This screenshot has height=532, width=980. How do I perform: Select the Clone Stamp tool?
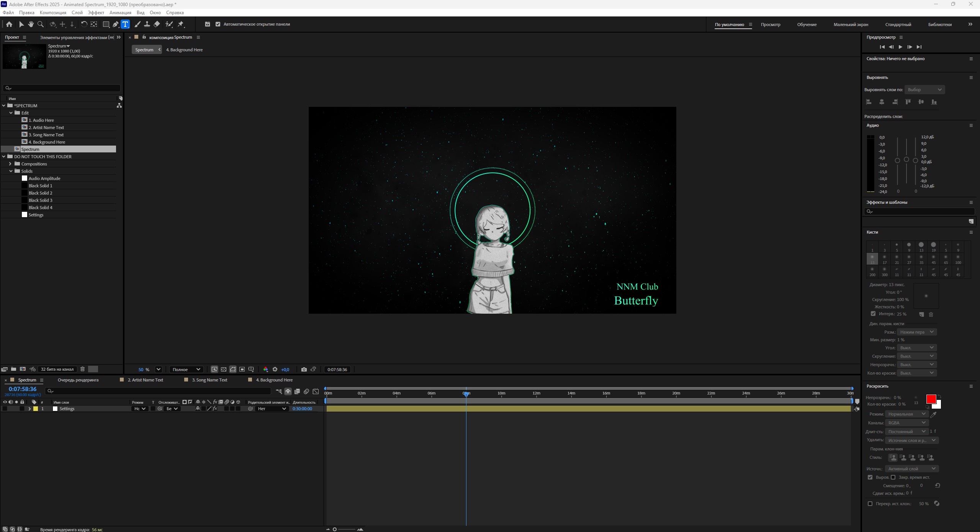pos(147,24)
